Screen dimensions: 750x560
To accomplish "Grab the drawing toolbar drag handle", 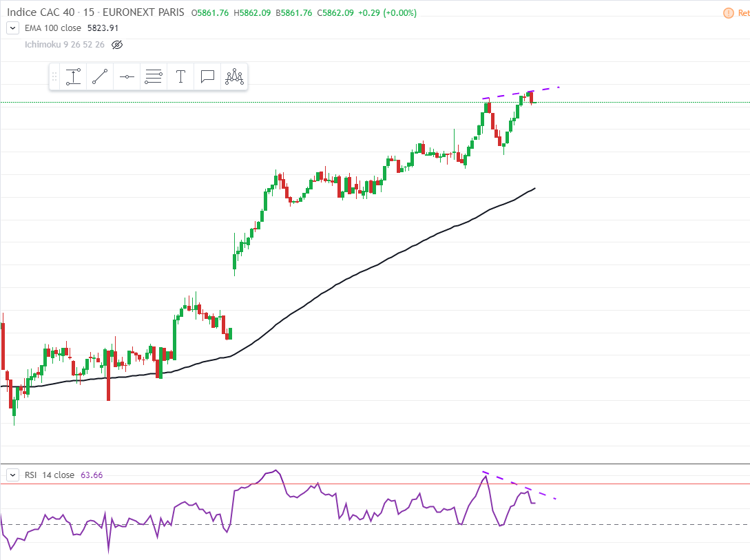I will (54, 76).
